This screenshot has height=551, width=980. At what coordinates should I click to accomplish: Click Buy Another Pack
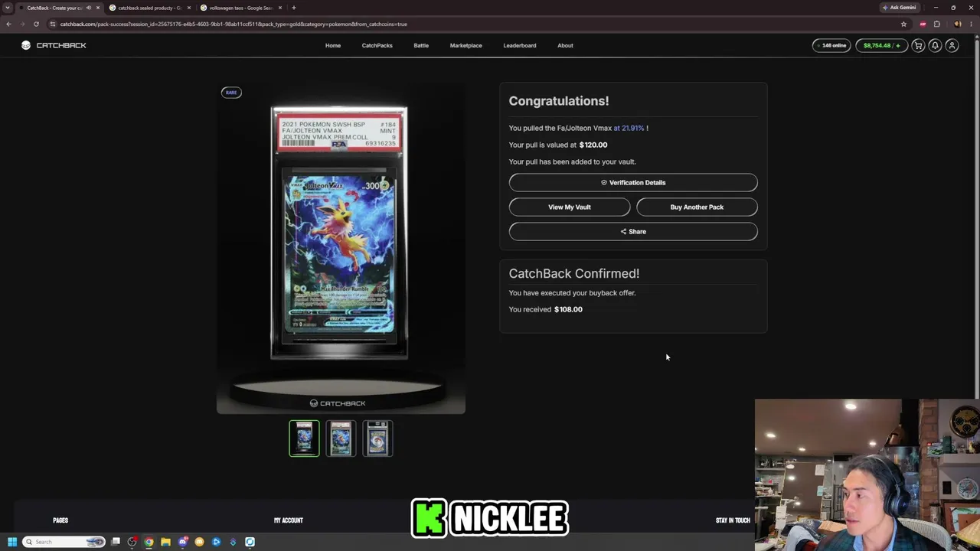(x=697, y=207)
